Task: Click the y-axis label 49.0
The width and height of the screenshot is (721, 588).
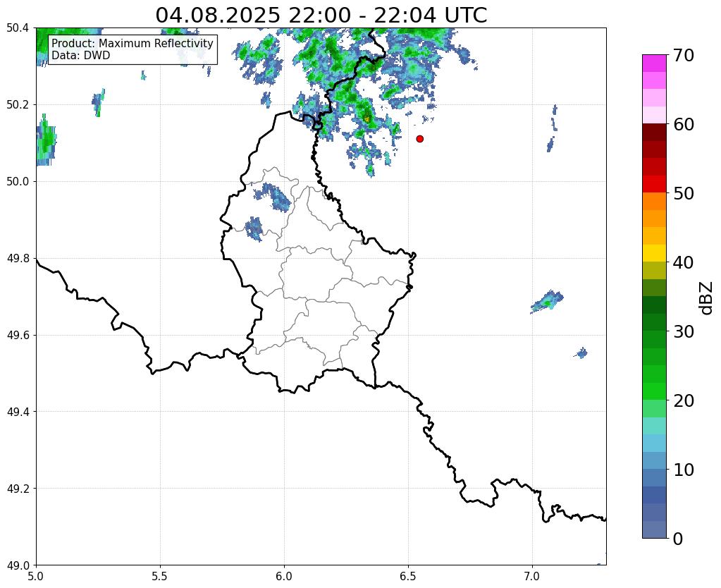Action: point(18,565)
